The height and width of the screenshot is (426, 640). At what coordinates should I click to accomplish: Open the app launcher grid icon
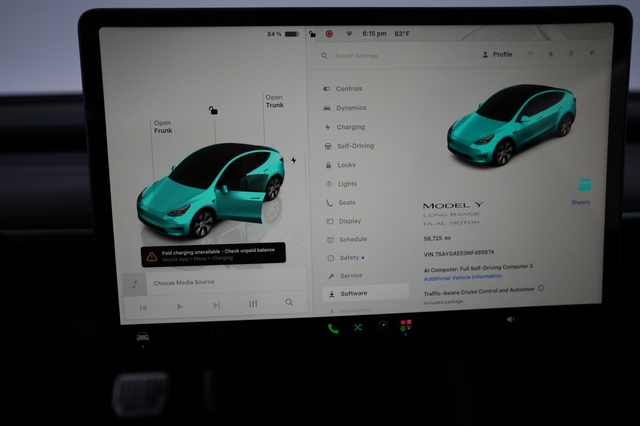406,325
